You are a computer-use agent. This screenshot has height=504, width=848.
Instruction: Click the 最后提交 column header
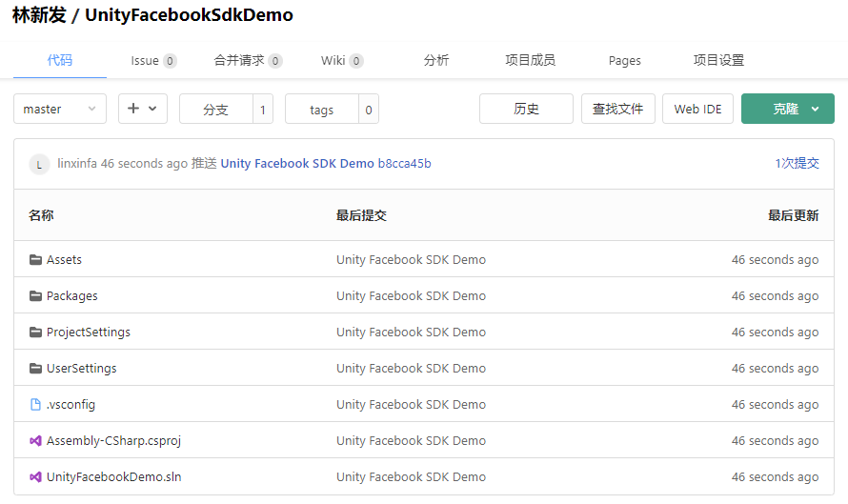coord(361,215)
